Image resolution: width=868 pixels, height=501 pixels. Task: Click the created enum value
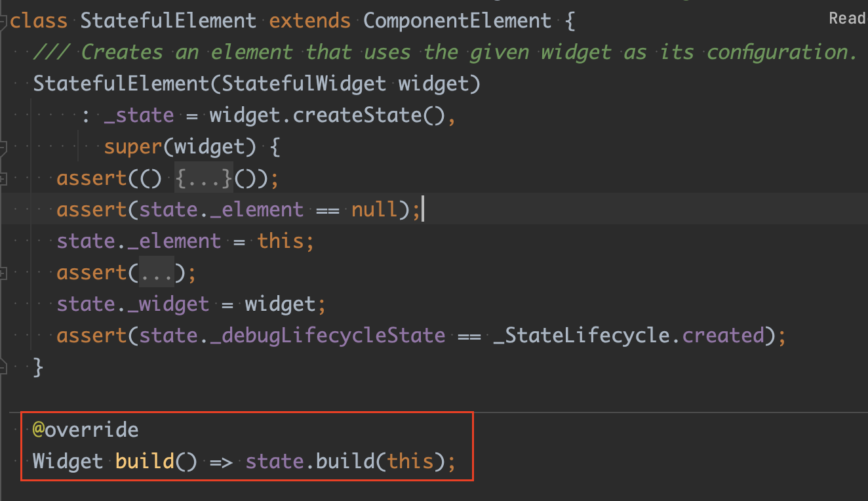724,336
